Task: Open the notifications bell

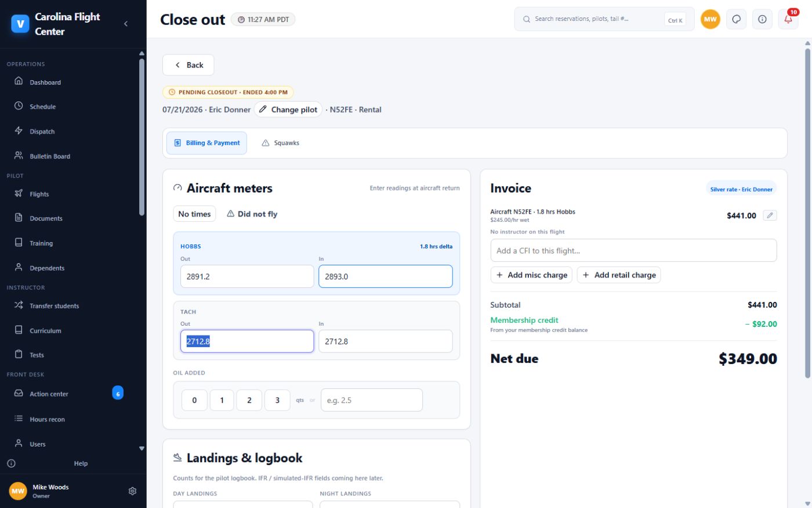Action: click(788, 19)
